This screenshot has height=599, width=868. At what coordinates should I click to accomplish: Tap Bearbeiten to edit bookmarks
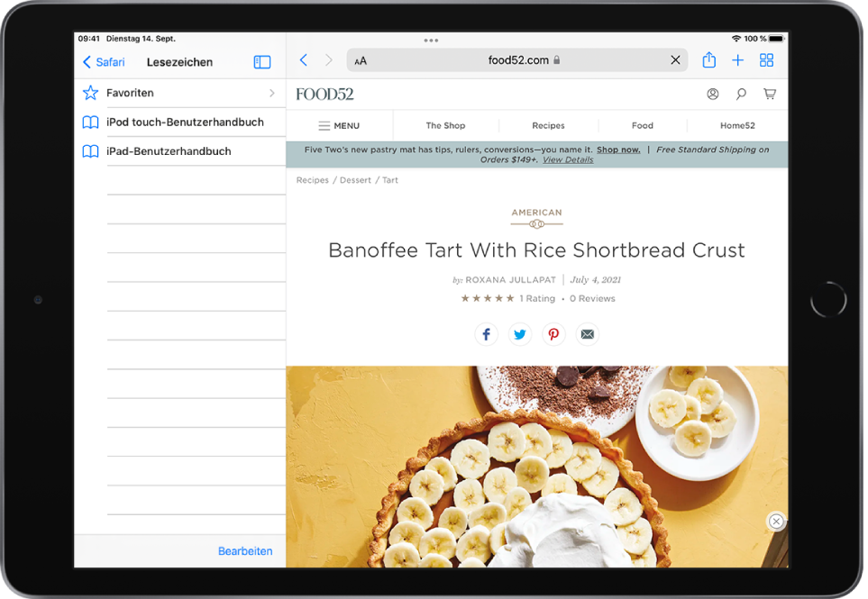coord(245,551)
